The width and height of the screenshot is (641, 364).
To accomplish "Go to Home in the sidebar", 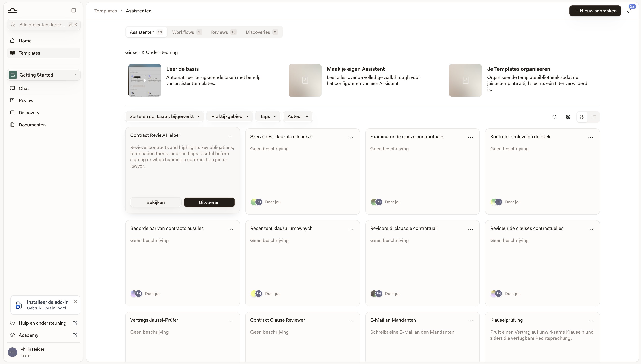I will coord(44,41).
